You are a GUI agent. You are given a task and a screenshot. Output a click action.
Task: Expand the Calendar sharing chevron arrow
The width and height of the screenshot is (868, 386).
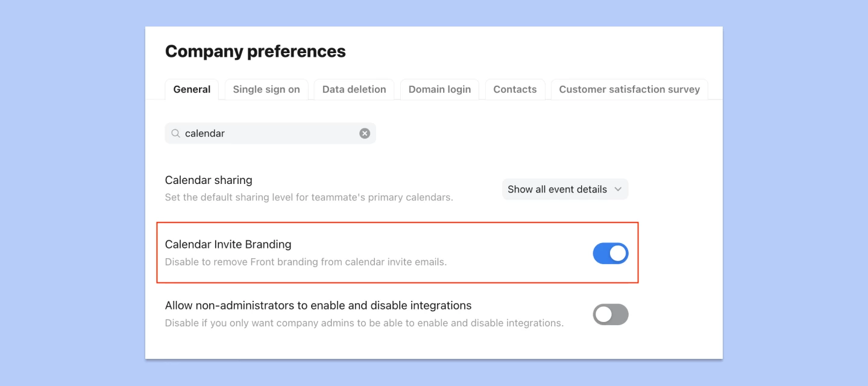click(618, 189)
